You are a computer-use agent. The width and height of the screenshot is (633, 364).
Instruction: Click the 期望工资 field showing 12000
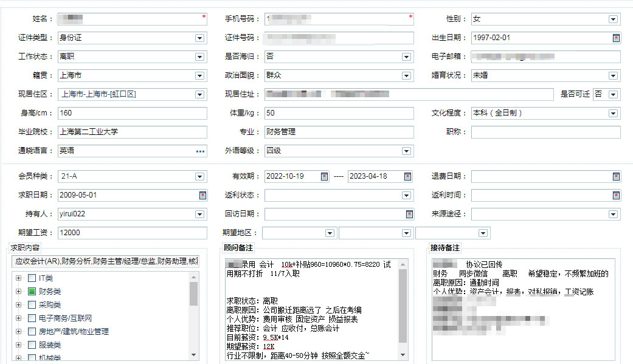[x=133, y=233]
